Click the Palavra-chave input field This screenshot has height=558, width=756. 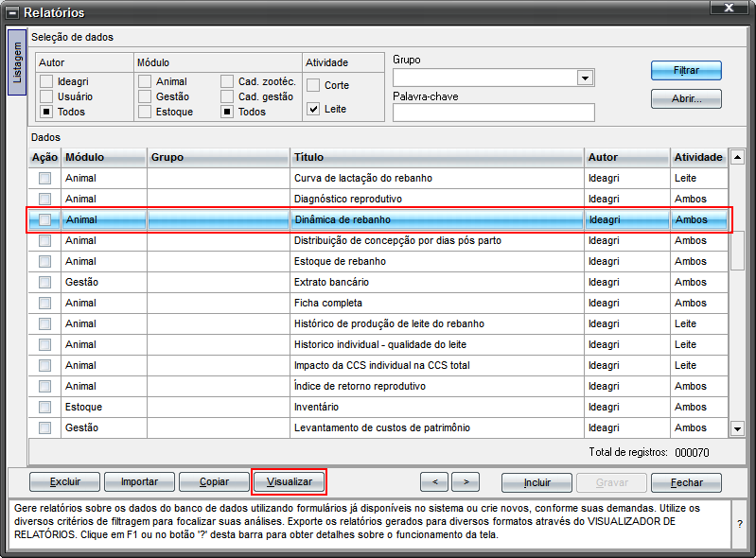pyautogui.click(x=494, y=113)
